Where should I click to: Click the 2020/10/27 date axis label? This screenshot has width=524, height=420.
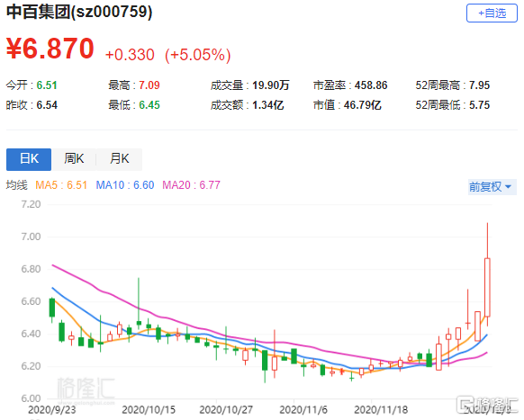[226, 409]
